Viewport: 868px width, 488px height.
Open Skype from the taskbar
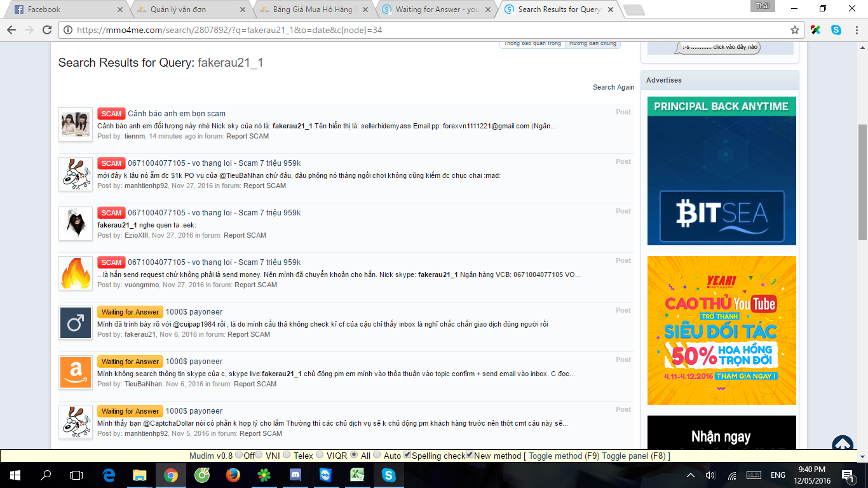388,475
